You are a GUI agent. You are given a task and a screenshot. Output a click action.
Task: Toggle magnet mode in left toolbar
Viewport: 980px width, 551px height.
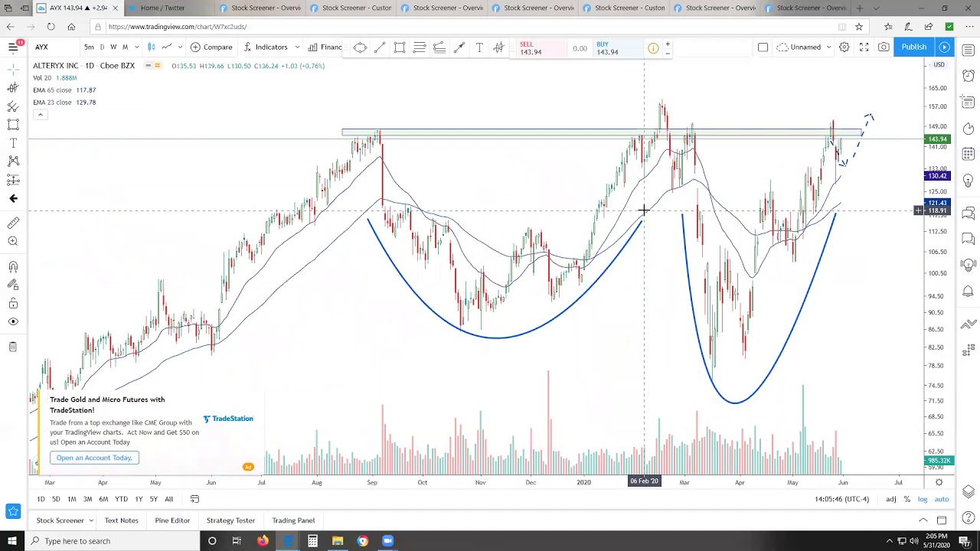pos(13,266)
